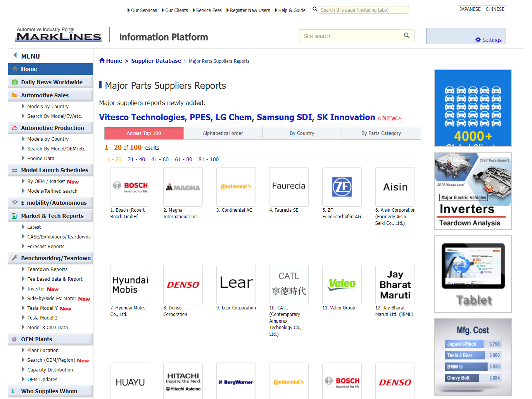Viewport: 532px width, 399px height.
Task: Switch to the Alphabetical order tab
Action: 223,133
